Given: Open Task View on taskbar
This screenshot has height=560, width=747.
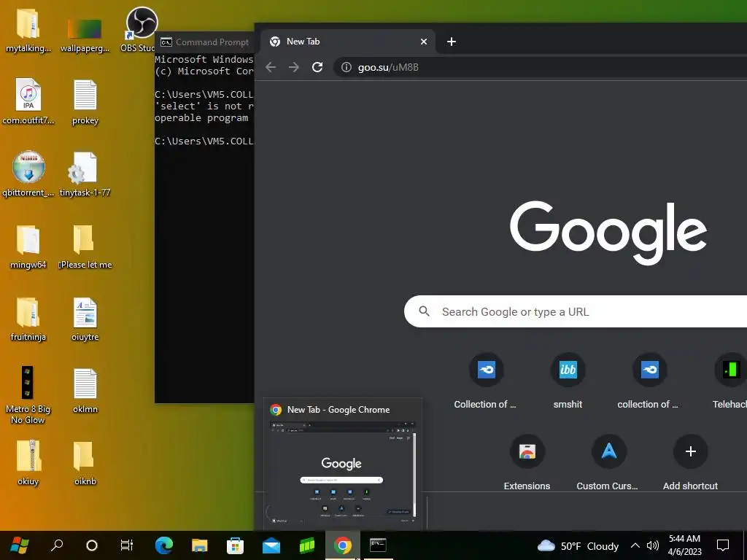Looking at the screenshot, I should tap(127, 545).
